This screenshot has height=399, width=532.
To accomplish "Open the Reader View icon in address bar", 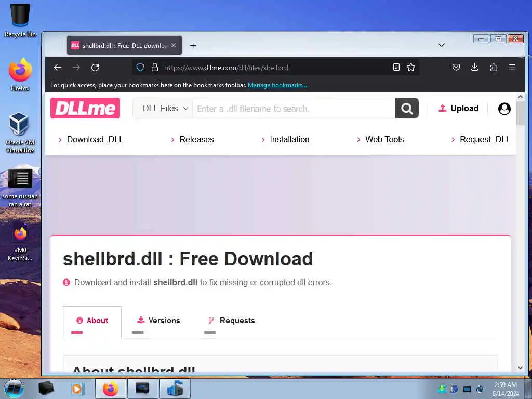I will pos(396,67).
